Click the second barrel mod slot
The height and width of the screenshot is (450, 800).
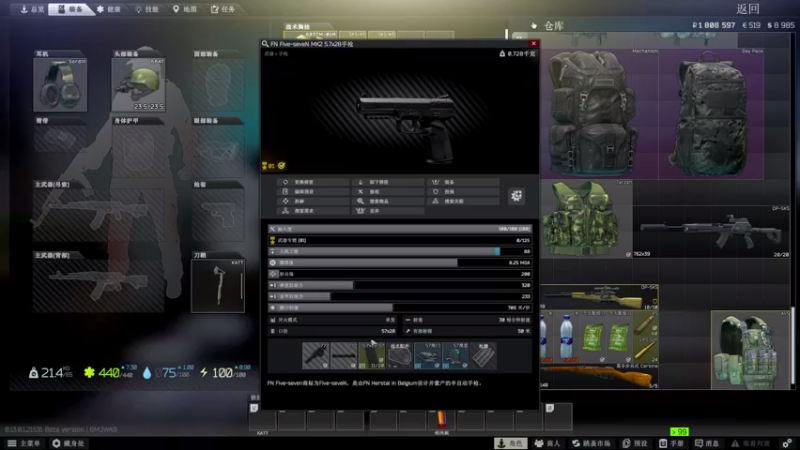[343, 355]
